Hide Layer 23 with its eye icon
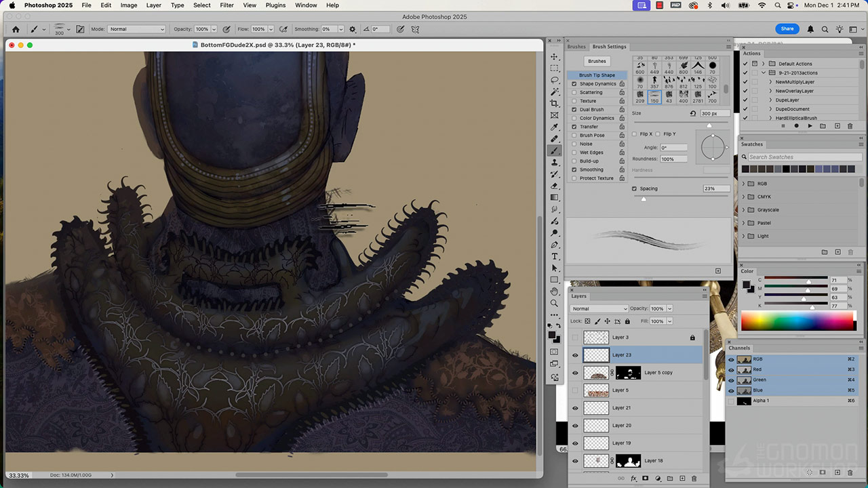The height and width of the screenshot is (488, 868). [575, 354]
